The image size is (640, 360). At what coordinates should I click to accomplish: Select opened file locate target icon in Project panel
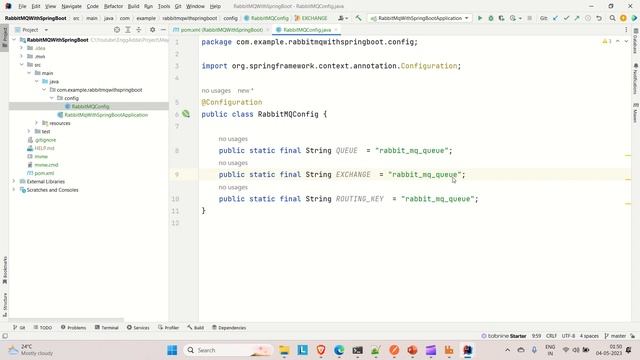coord(117,30)
